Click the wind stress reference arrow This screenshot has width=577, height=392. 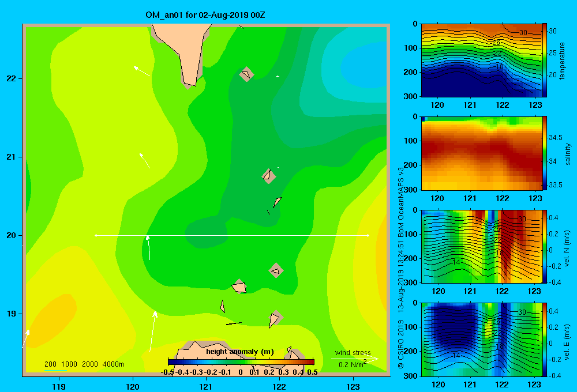[354, 359]
